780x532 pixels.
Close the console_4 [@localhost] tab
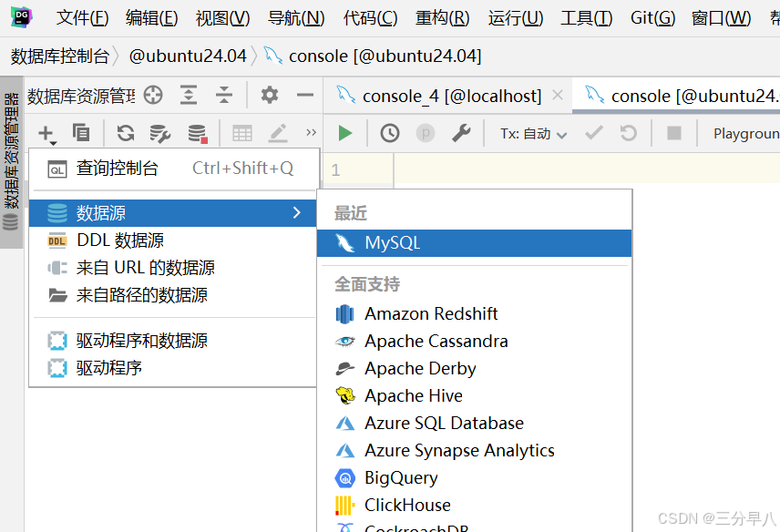tap(558, 95)
